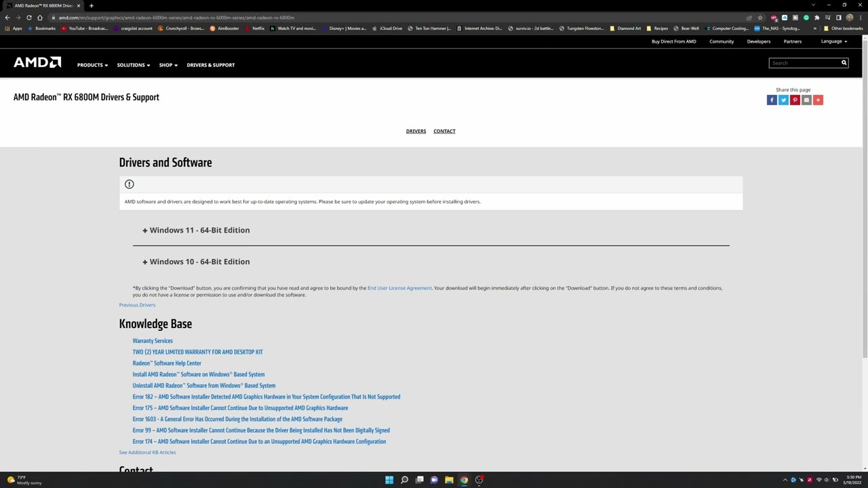Open Windows Start menu
Screen dimensions: 868x488
coord(389,480)
